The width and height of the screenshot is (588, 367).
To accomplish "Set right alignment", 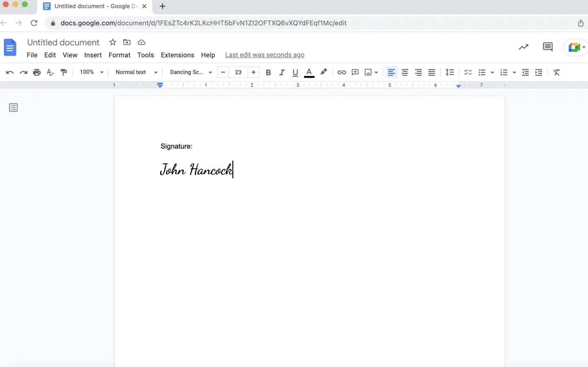I will pos(418,72).
